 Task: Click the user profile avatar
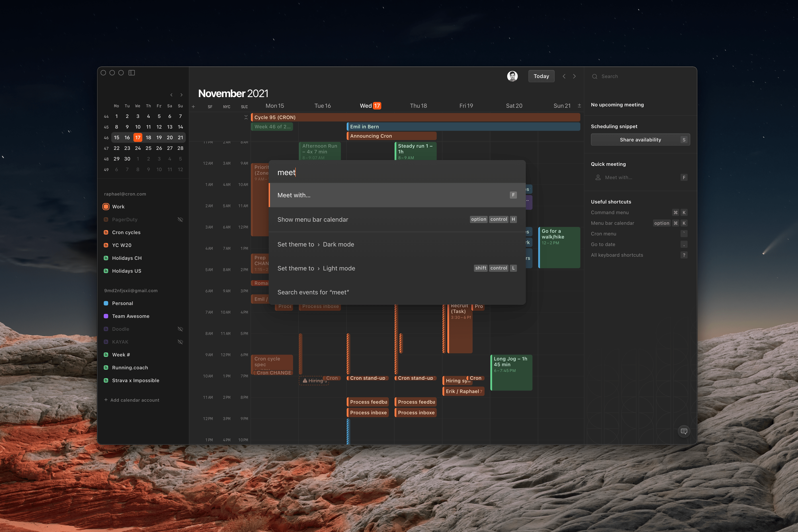(x=512, y=76)
